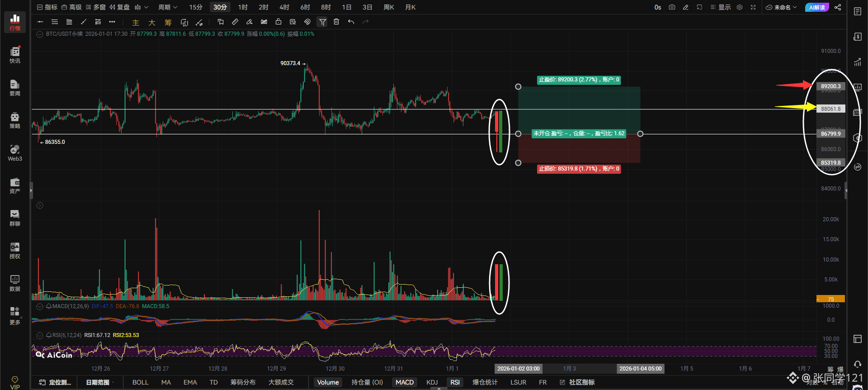Switch to the 周K timeframe
The height and width of the screenshot is (390, 868).
tap(389, 7)
